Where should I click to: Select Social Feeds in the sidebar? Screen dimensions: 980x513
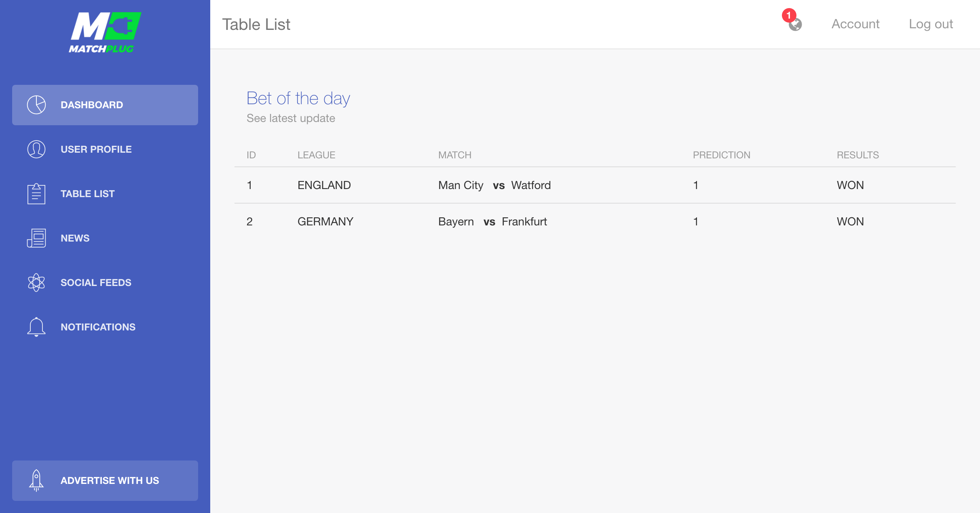click(x=96, y=283)
